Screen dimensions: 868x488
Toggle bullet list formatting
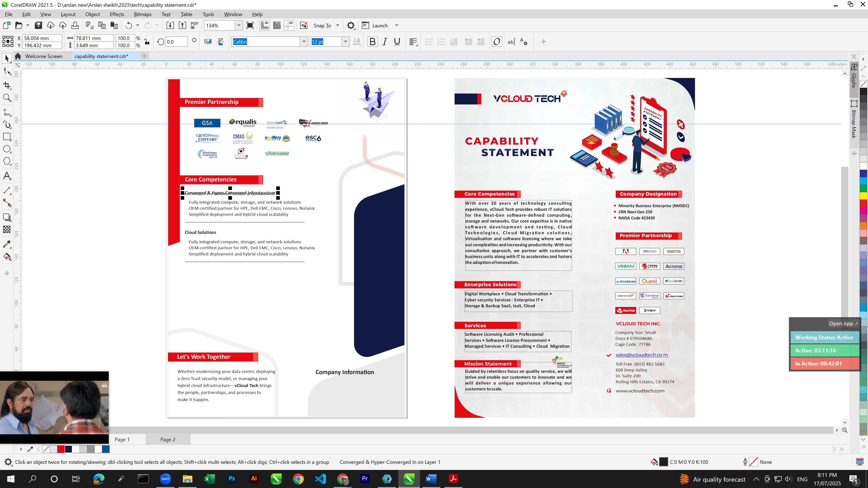pyautogui.click(x=429, y=42)
